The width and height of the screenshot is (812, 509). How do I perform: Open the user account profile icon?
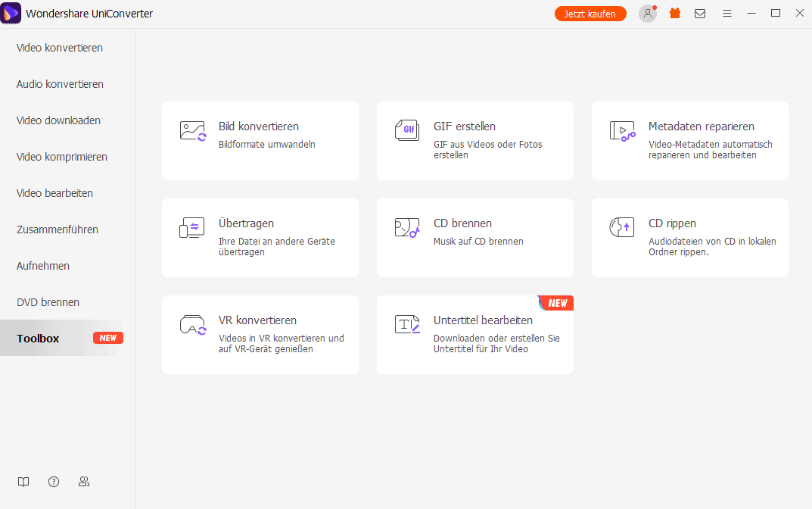(648, 14)
